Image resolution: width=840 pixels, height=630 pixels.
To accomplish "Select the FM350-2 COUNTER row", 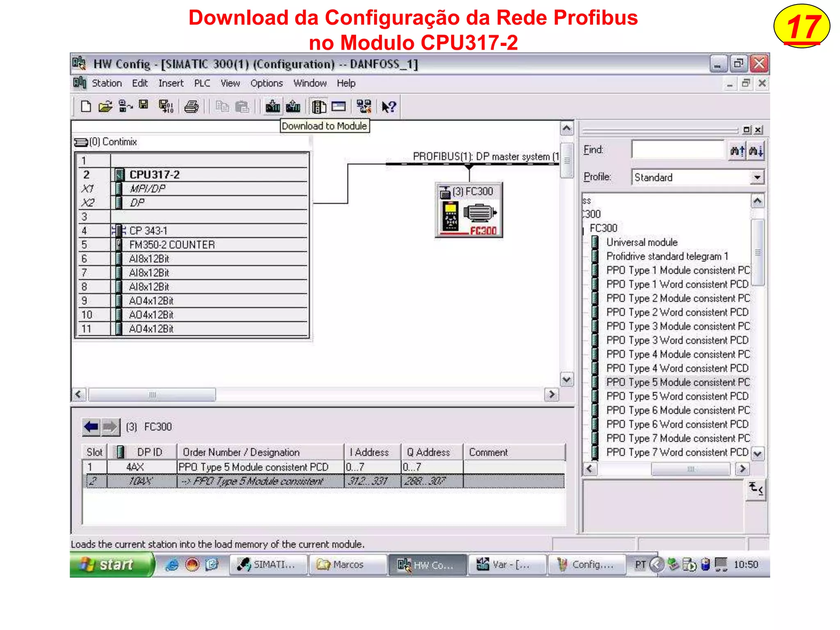I will pos(193,245).
